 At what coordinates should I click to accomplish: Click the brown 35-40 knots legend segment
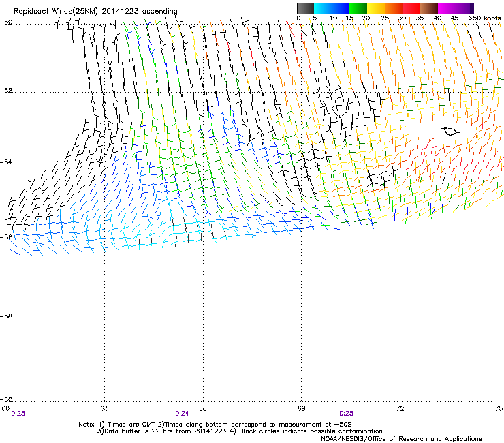point(429,8)
